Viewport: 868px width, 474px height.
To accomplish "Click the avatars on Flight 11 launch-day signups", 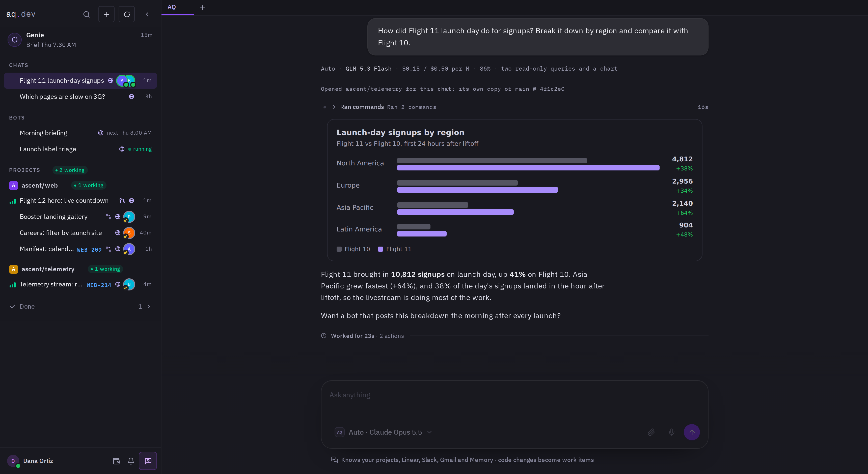I will pos(126,81).
